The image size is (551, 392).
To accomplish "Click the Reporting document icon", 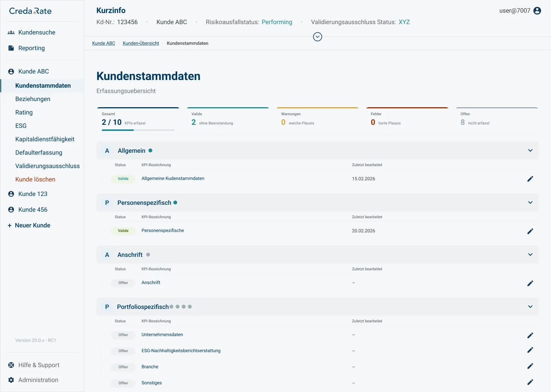I will pos(11,48).
